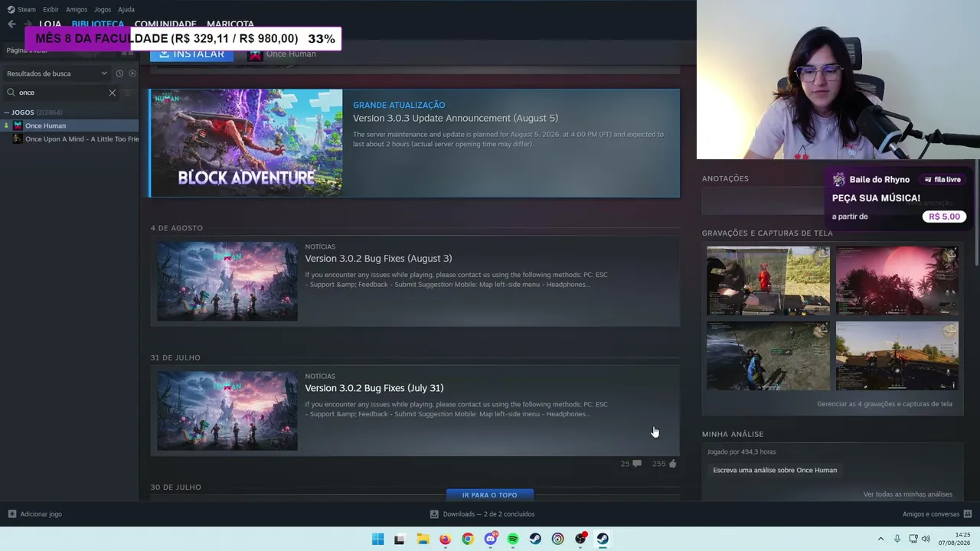Open advanced filter options next to search

click(128, 93)
